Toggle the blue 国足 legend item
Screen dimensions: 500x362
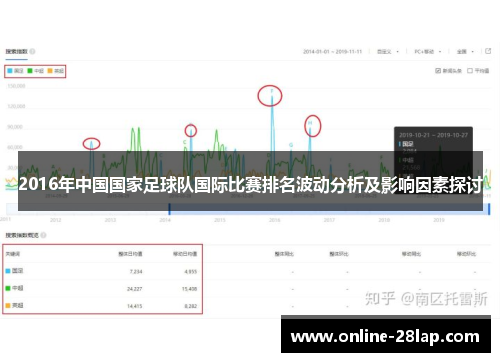click(15, 71)
